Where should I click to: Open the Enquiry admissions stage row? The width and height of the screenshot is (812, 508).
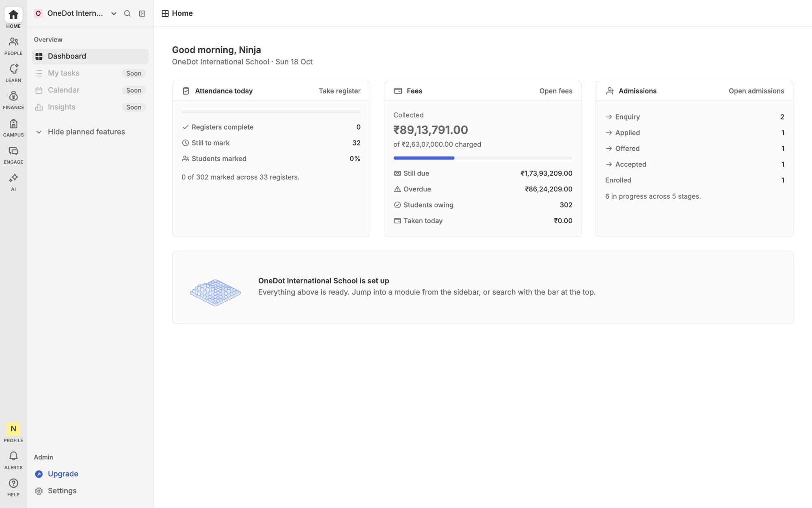tap(694, 117)
